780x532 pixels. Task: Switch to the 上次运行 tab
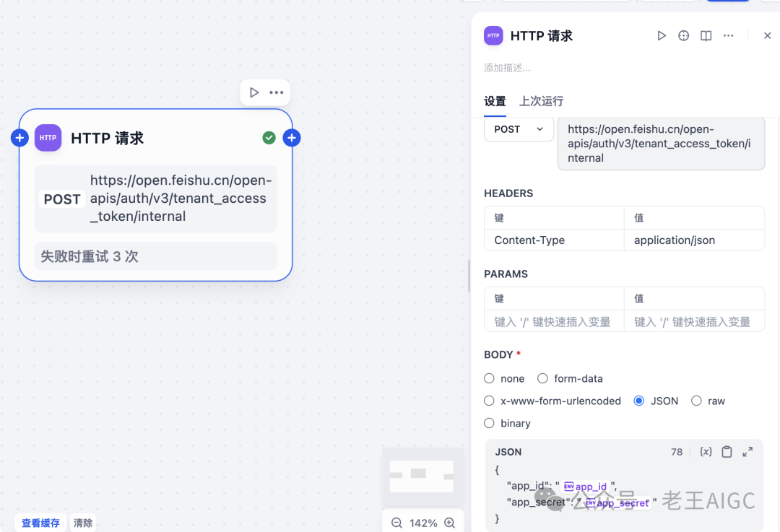tap(541, 102)
